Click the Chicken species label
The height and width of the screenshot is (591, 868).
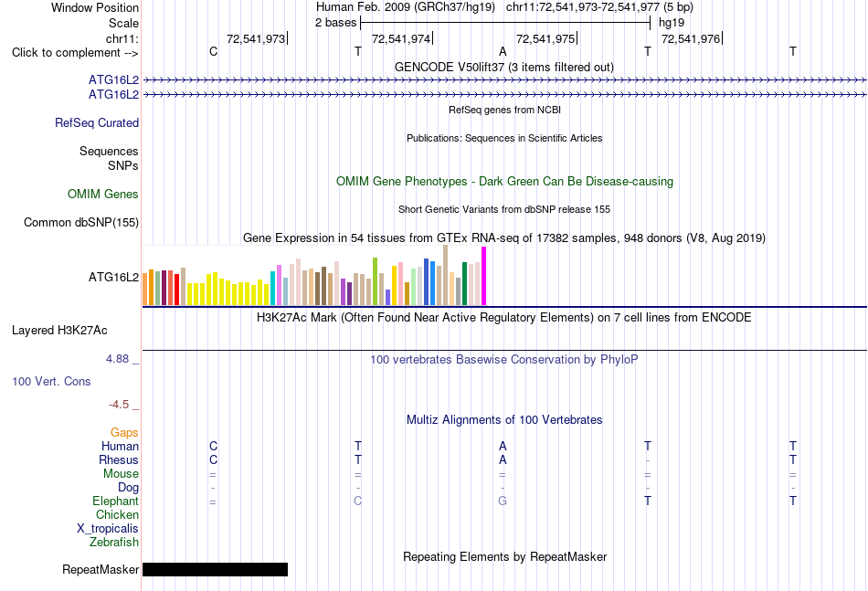(117, 514)
